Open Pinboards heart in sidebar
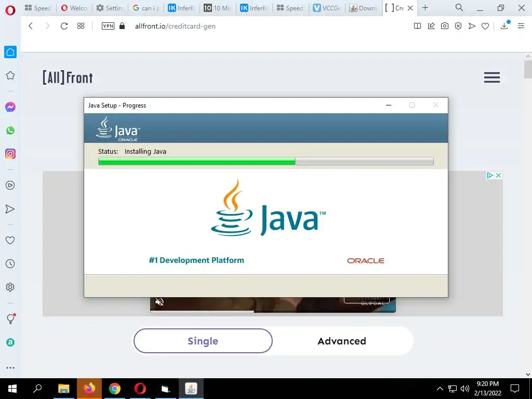Viewport: 532px width, 399px height. [10, 240]
